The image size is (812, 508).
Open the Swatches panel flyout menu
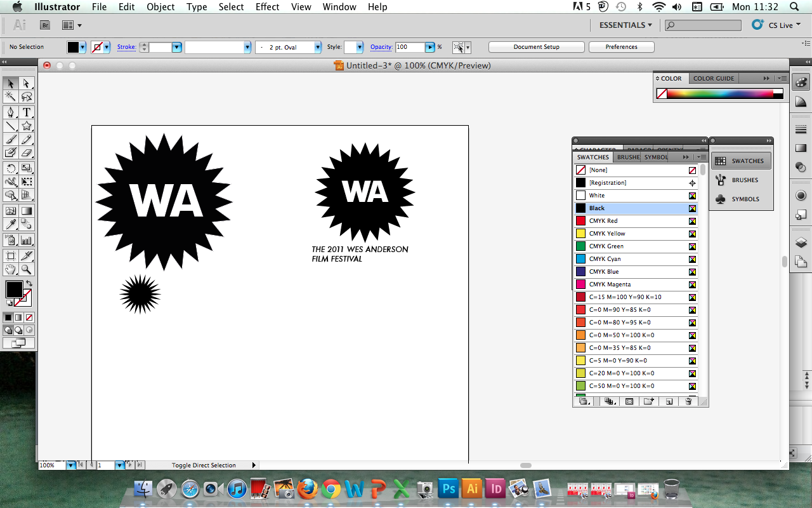point(702,157)
